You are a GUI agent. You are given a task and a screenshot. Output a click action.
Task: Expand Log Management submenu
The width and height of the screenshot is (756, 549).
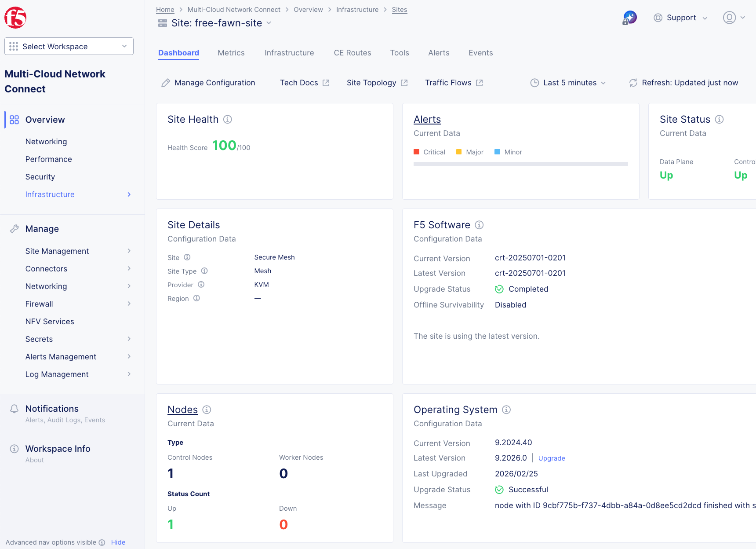[x=78, y=374]
